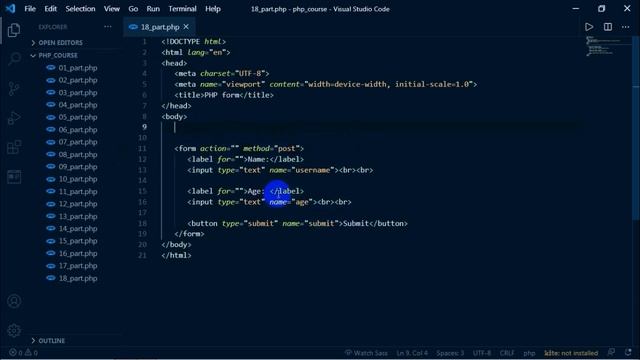Open the Run and Debug view
The height and width of the screenshot is (360, 640).
14,118
